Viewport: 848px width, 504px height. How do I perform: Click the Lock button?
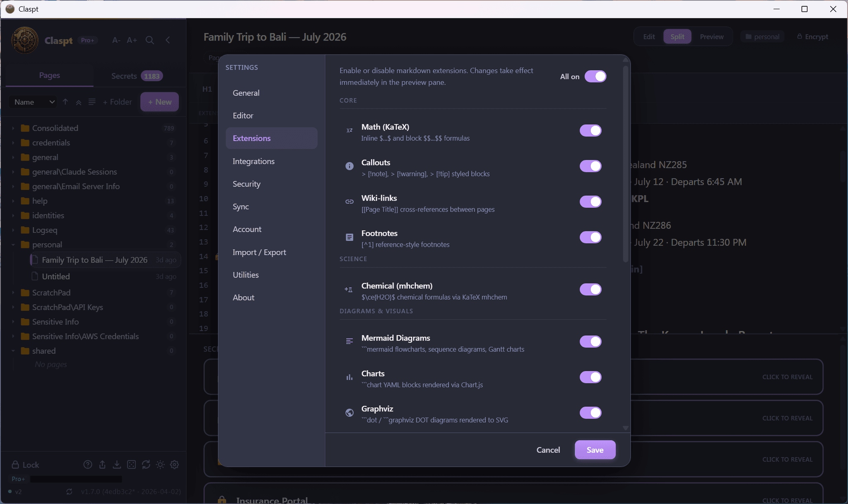coord(25,465)
